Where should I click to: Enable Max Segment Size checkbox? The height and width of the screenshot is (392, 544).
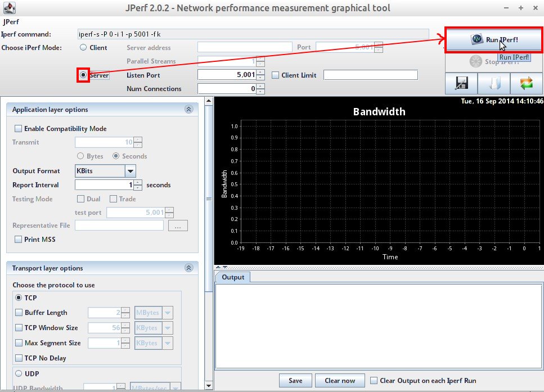(19, 343)
